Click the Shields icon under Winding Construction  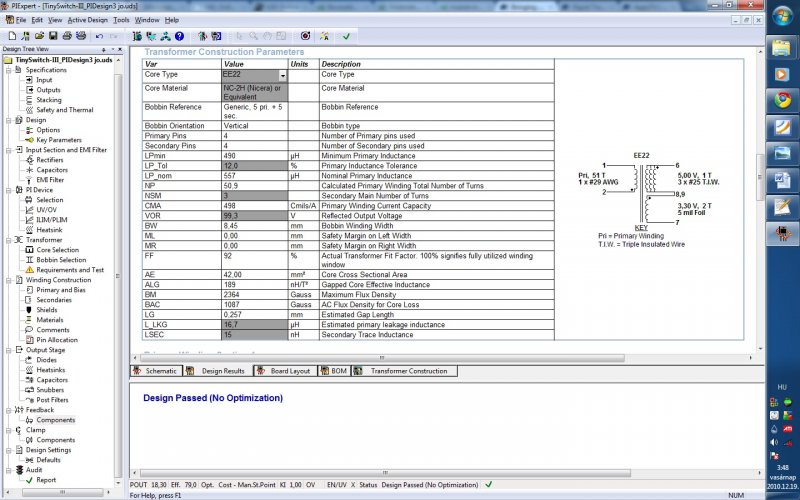(29, 310)
